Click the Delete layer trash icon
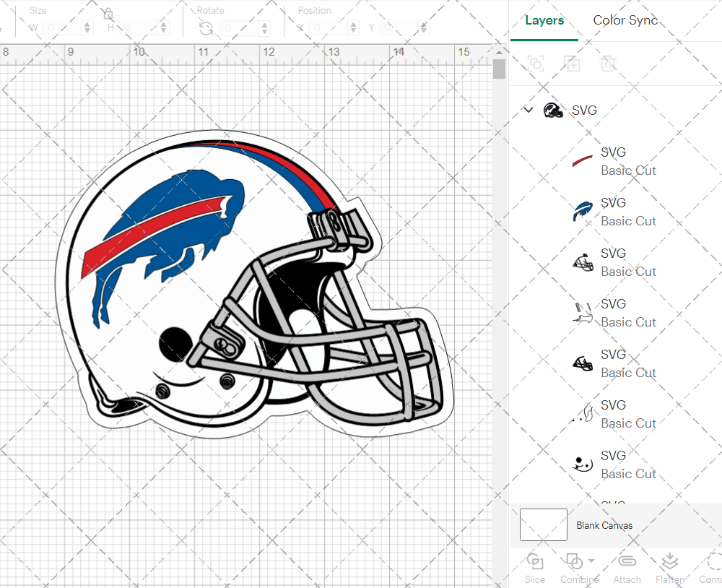This screenshot has height=588, width=722. (x=608, y=63)
